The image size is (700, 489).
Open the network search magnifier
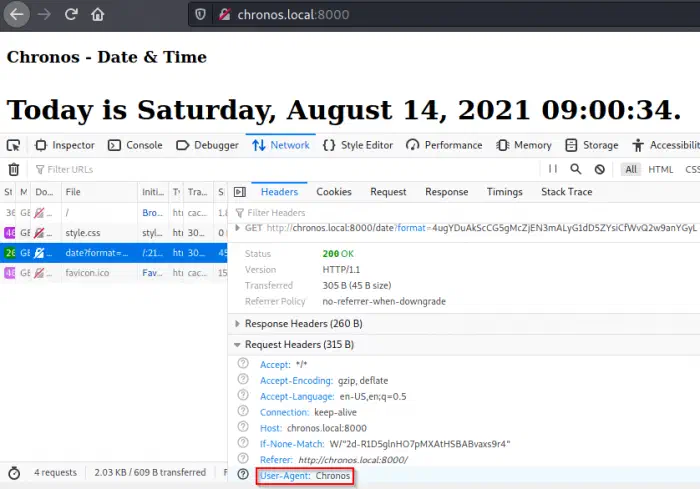click(x=576, y=169)
